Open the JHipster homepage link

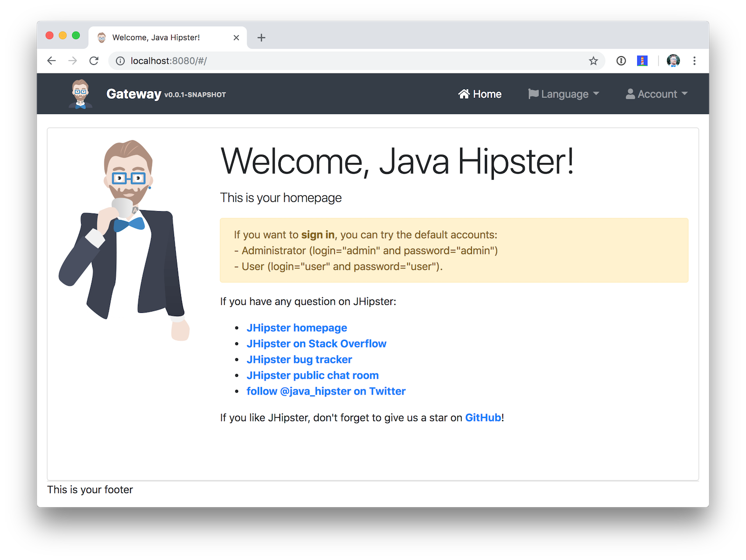(x=297, y=328)
